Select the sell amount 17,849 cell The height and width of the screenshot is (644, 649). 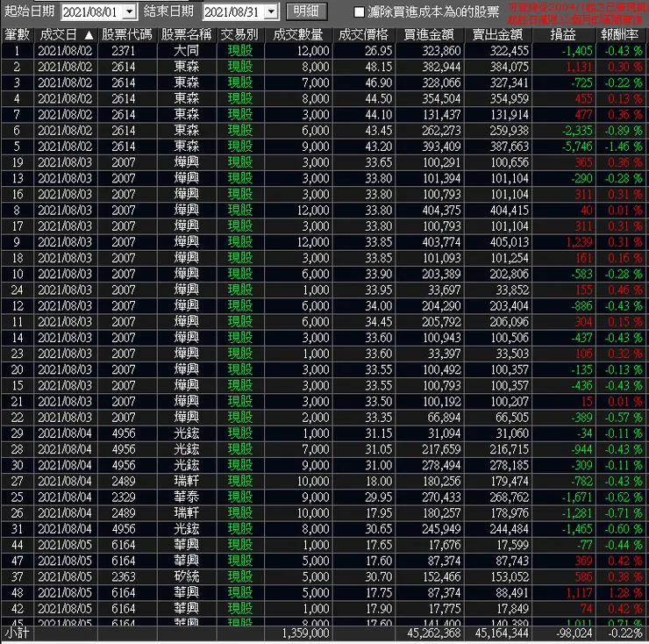click(x=498, y=609)
